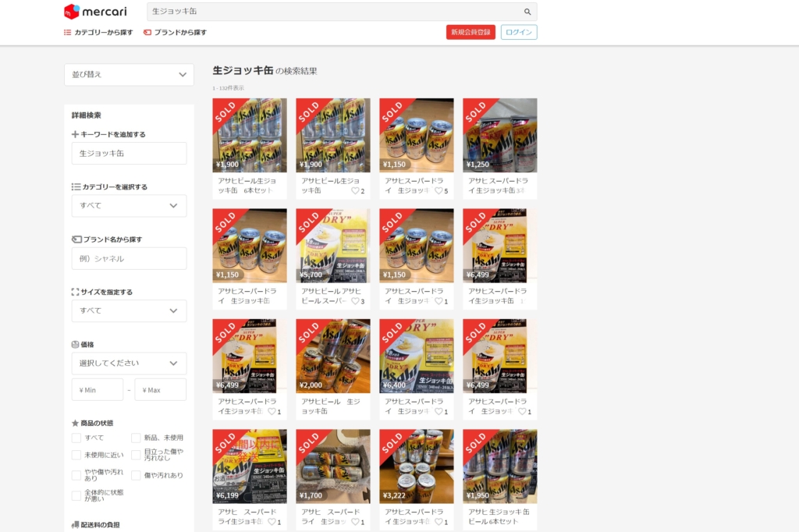799x532 pixels.
Task: Focus the top search box
Action: point(342,11)
